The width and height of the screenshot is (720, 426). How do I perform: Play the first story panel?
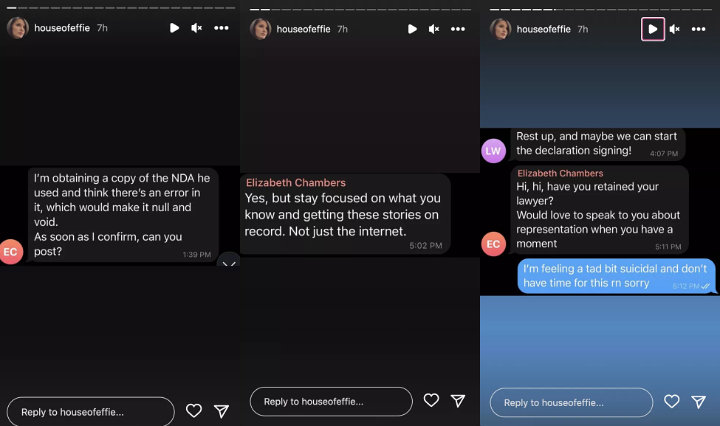(x=174, y=28)
